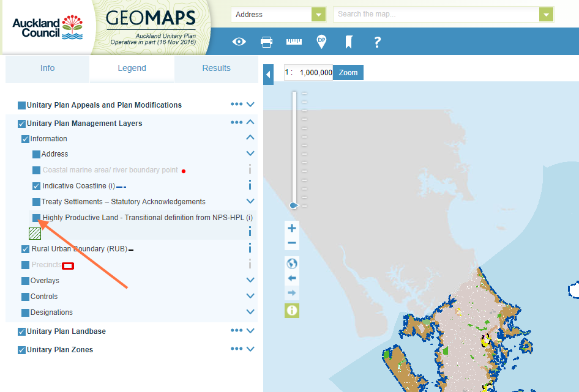Screen dimensions: 579x392
Task: Open more options for Unitary Plan Landbase
Action: point(236,330)
